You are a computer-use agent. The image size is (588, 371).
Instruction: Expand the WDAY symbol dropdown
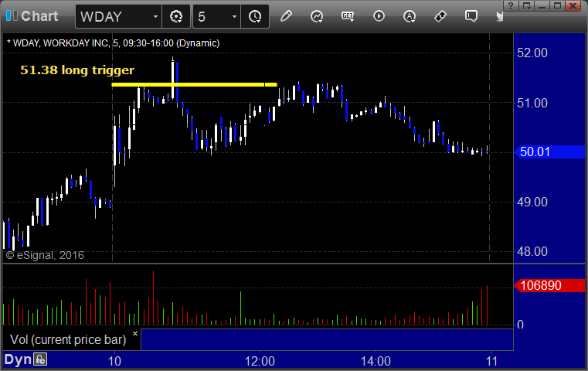(x=155, y=16)
